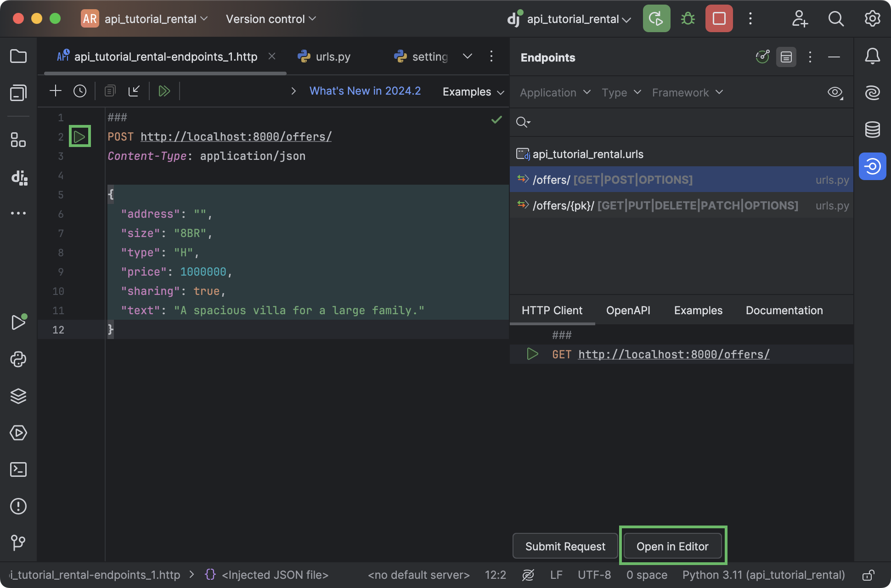Run the GET request in the HTTP Client pane
This screenshot has width=891, height=588.
click(x=533, y=354)
